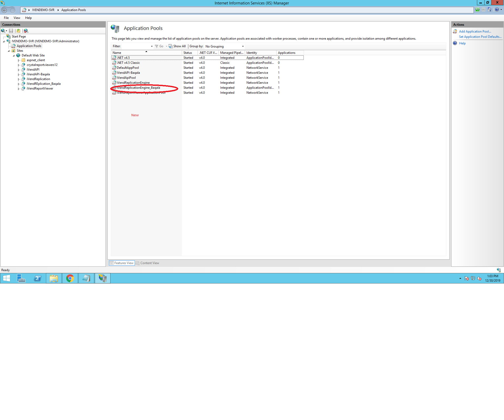
Task: Click Set Application Pool Defaults link
Action: tap(480, 37)
